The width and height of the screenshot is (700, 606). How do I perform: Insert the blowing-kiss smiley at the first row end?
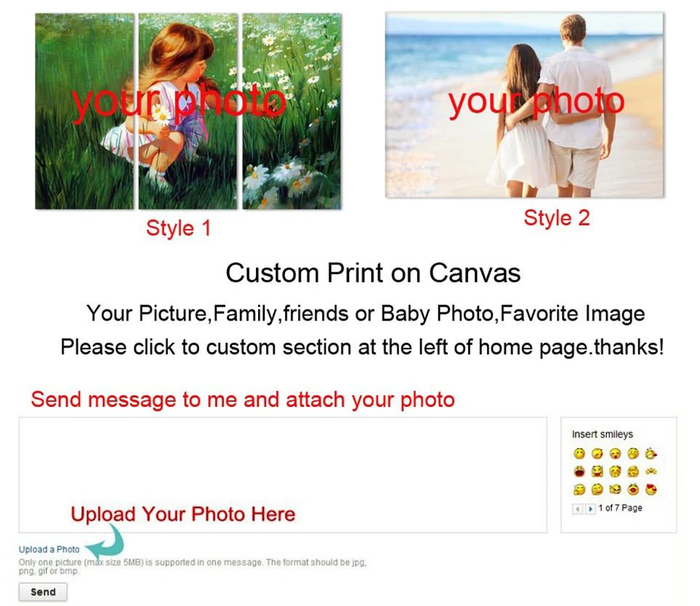(651, 454)
